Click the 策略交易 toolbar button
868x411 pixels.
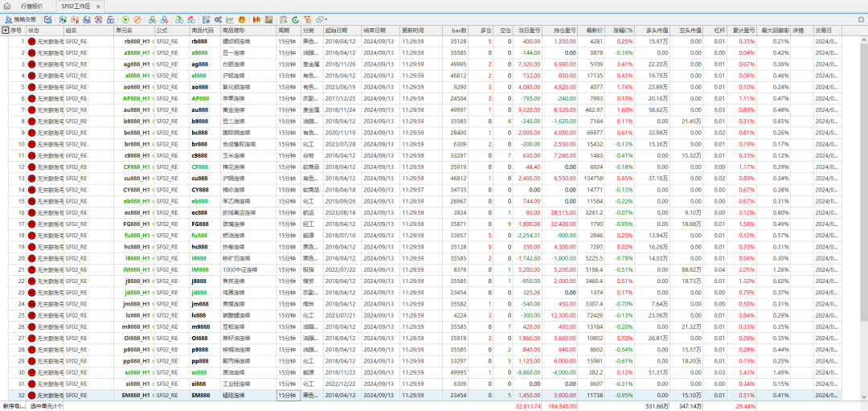pos(20,18)
